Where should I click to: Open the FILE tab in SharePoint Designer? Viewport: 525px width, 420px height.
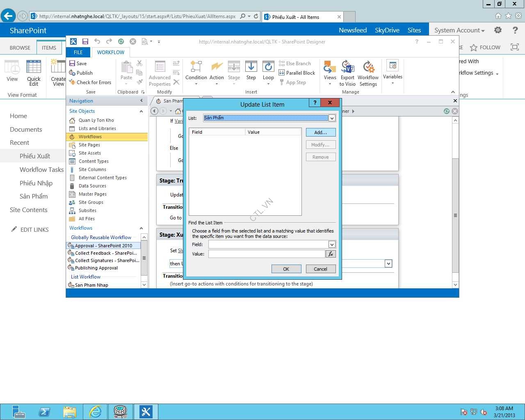point(78,52)
